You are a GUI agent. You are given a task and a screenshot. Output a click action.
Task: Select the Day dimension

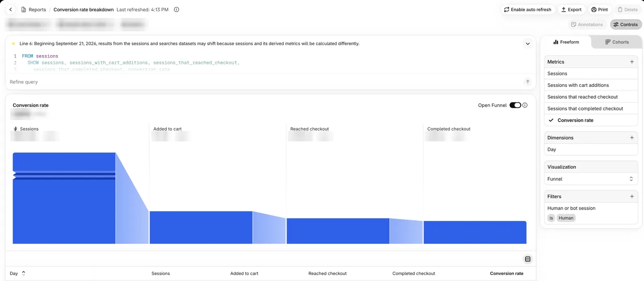point(591,149)
